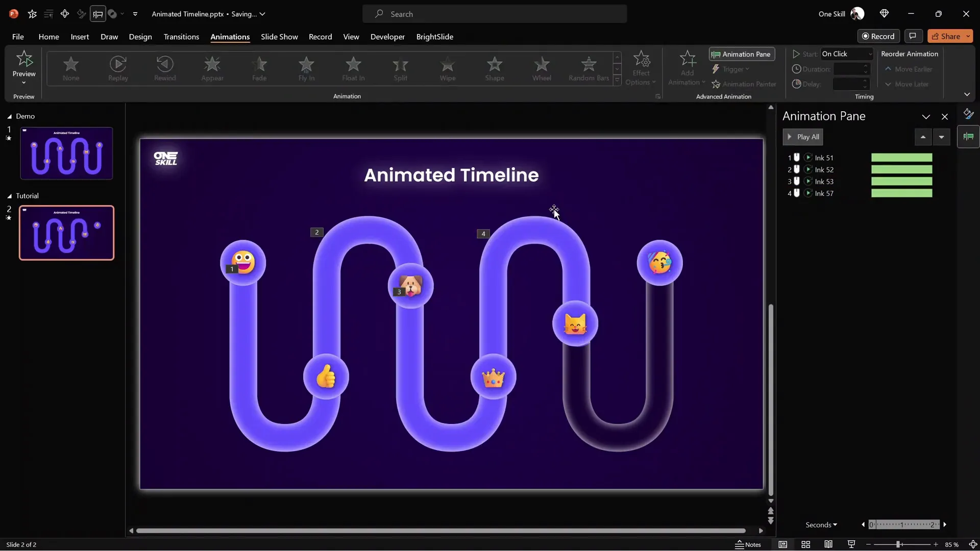Choose the Rewind animation effect

(165, 68)
